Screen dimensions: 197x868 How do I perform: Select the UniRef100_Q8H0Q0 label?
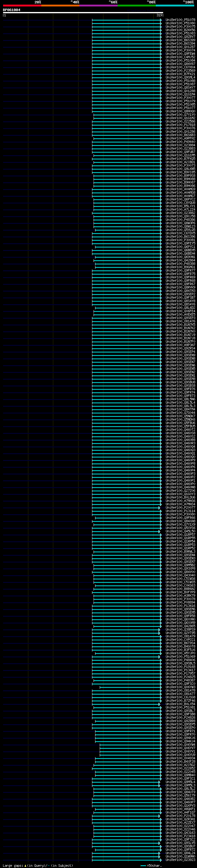[180, 111]
